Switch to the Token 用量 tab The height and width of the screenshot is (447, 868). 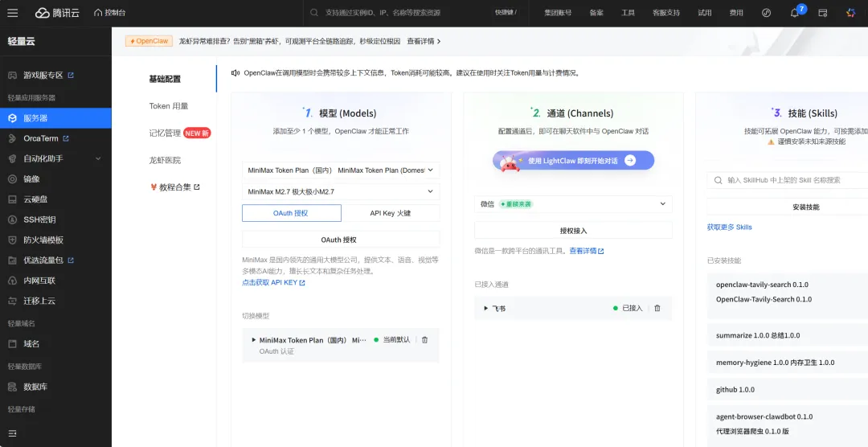(168, 106)
